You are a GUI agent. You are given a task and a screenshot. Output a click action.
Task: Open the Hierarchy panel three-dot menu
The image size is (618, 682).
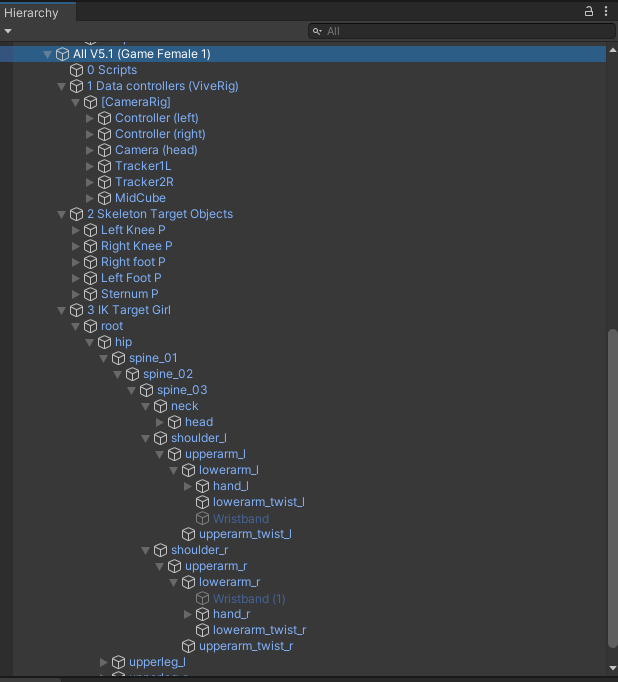tap(606, 11)
